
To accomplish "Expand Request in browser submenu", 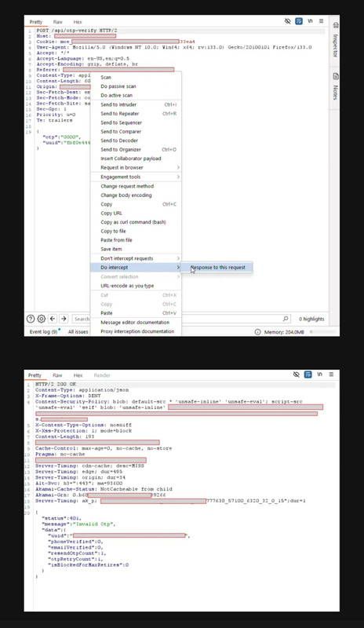I will tap(136, 167).
